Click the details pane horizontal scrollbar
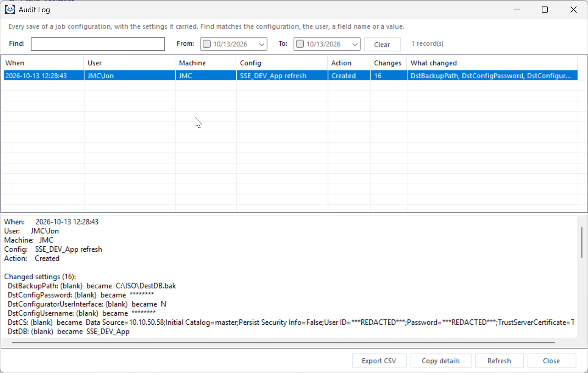588x373 pixels. pos(283,343)
